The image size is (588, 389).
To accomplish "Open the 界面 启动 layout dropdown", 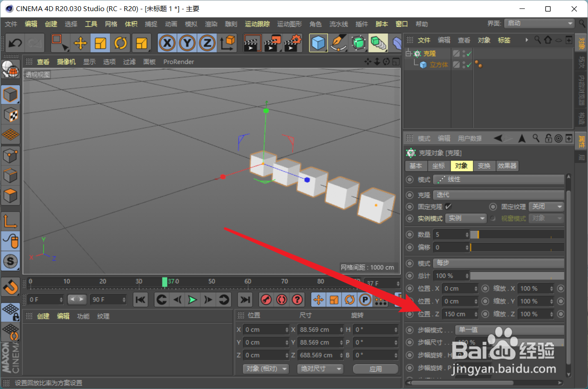I will [x=540, y=23].
